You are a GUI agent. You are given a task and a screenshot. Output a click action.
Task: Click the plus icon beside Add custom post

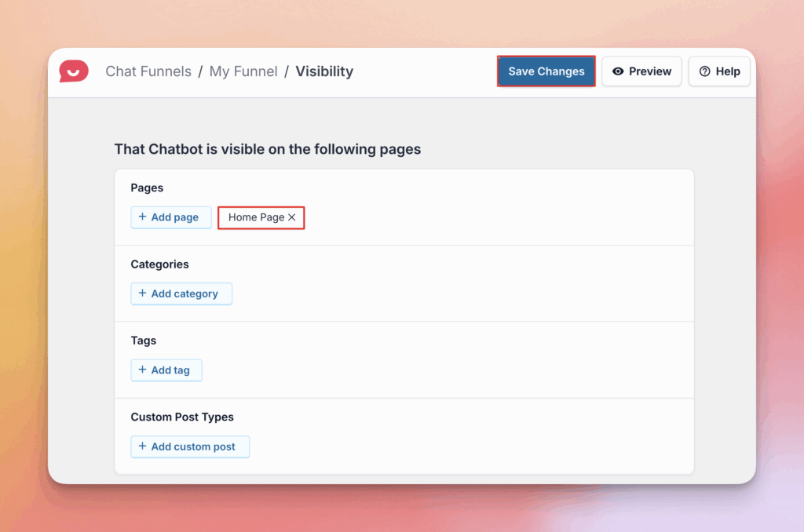142,446
